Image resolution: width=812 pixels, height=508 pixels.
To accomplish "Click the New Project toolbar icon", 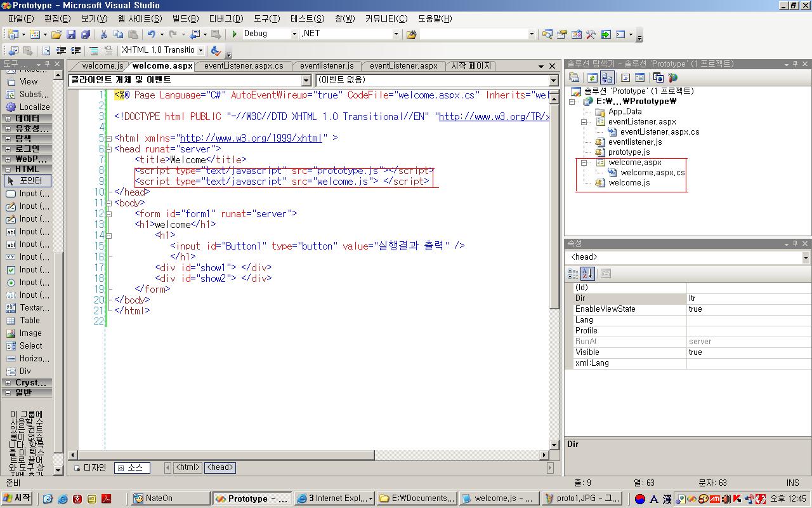I will (13, 34).
